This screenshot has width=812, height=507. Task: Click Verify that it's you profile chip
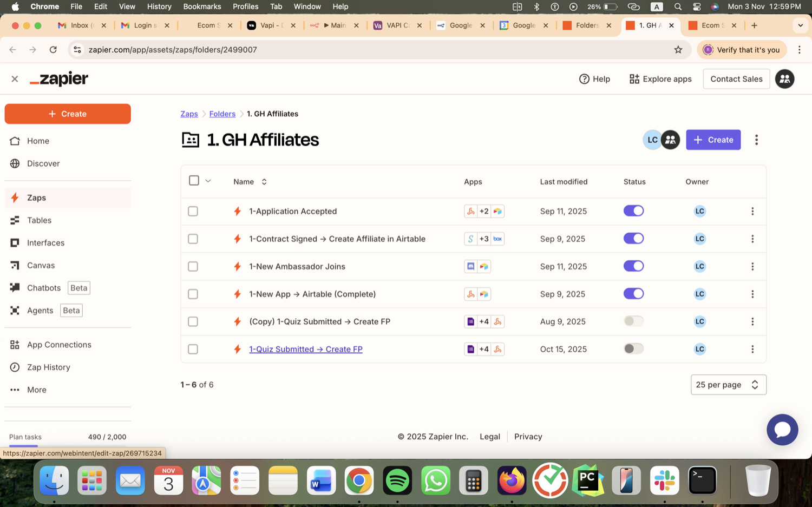click(x=741, y=50)
